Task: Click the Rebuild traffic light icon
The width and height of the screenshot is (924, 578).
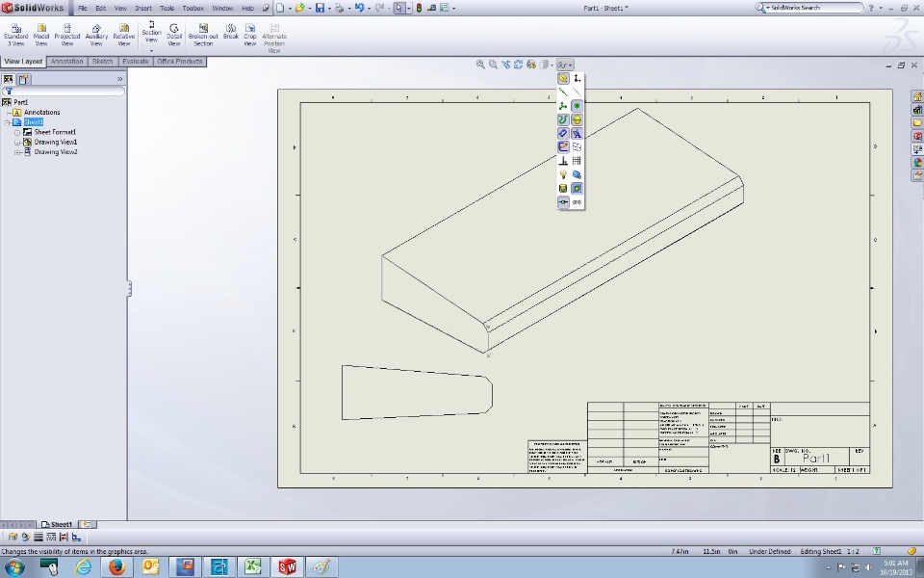Action: point(419,9)
